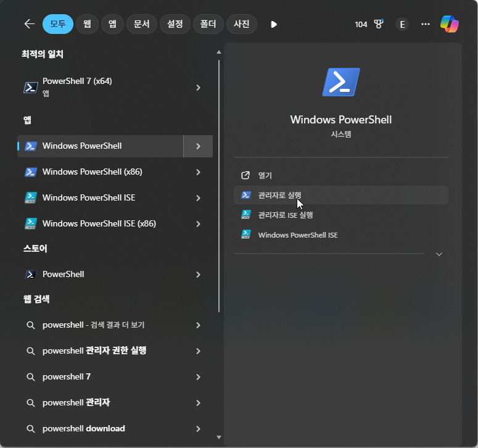Expand the Windows PowerShell (x86) chevron
Image resolution: width=478 pixels, height=448 pixels.
tap(198, 172)
